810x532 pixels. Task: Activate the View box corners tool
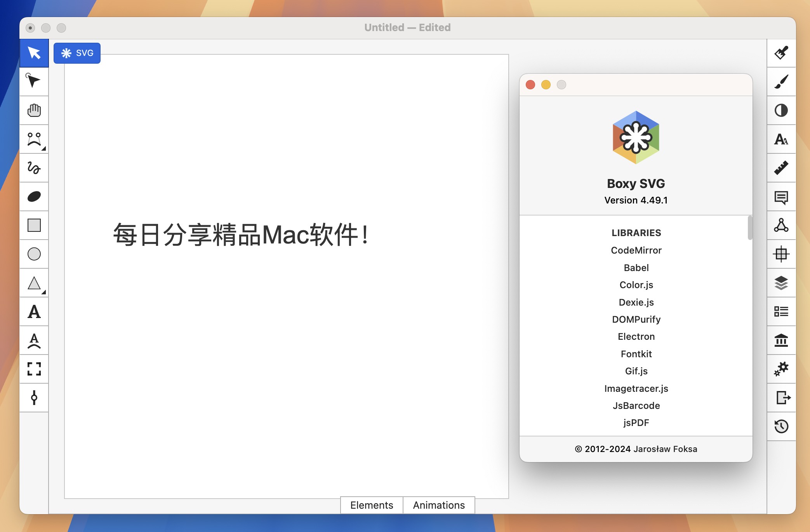point(34,369)
